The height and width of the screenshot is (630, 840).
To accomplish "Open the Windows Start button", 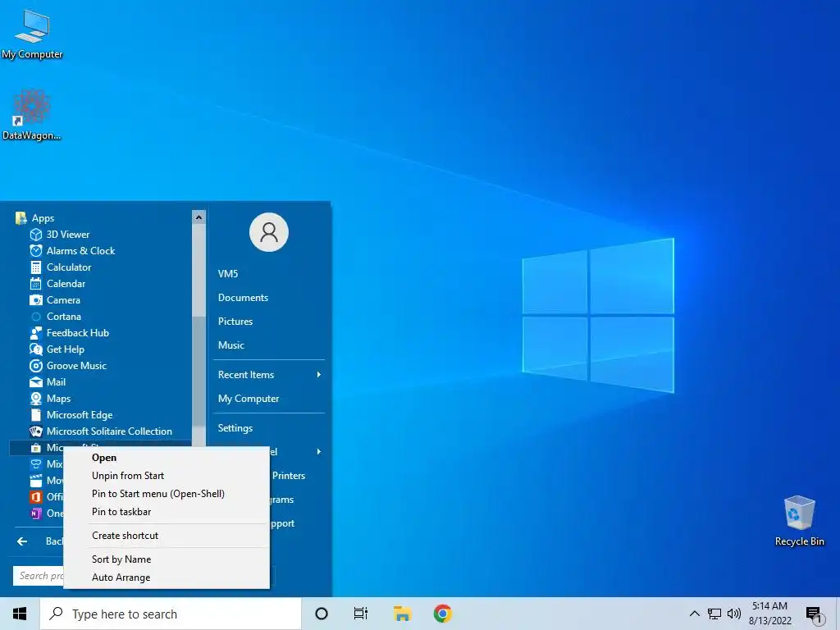I will 20,614.
